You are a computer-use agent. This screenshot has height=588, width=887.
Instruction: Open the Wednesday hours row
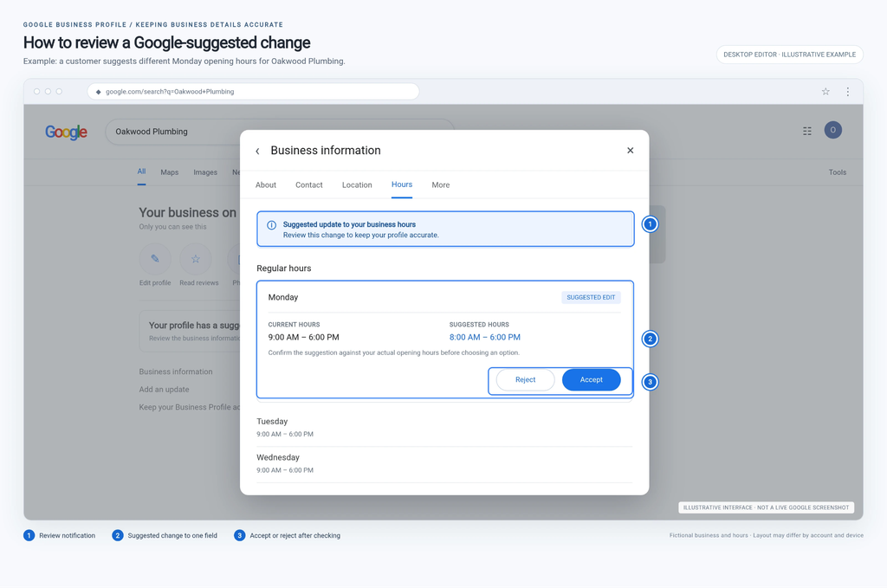pos(444,464)
